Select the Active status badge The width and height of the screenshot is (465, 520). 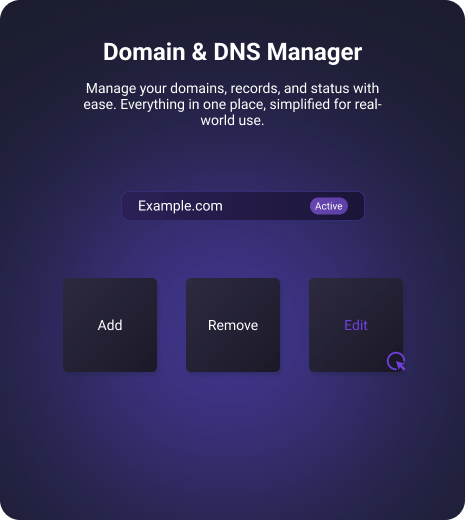pyautogui.click(x=329, y=206)
